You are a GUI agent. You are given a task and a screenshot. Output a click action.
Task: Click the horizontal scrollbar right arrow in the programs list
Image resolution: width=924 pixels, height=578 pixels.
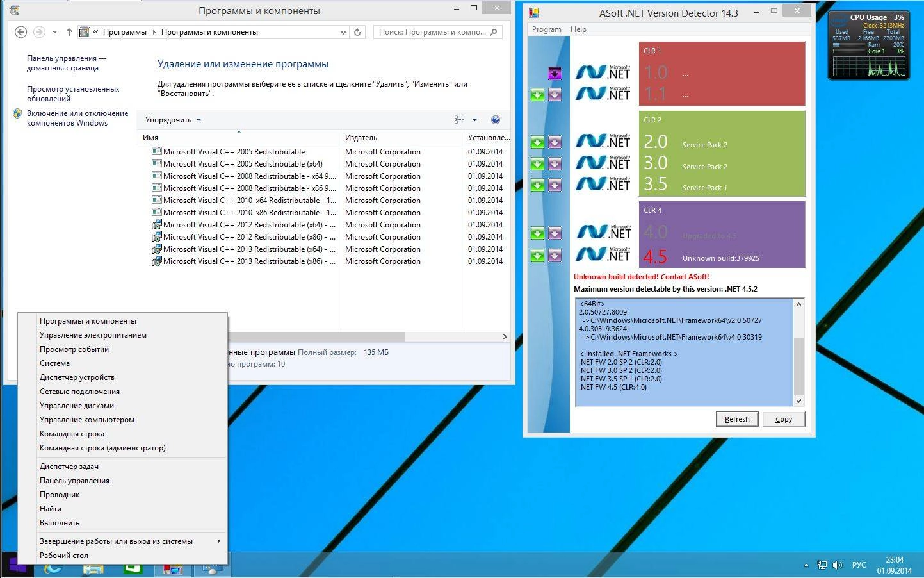(x=505, y=336)
